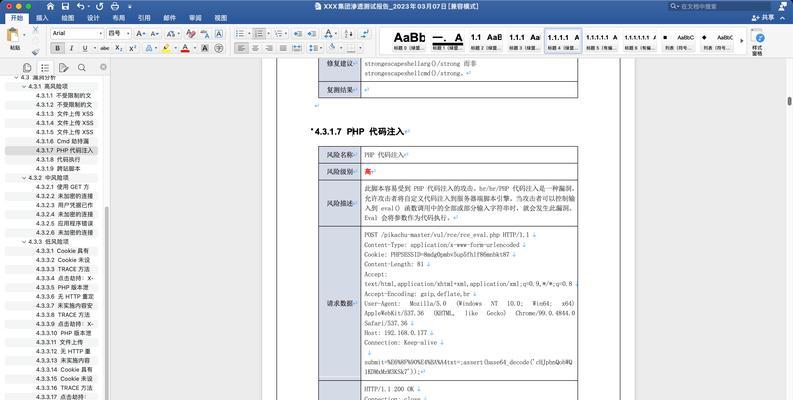Open the phonetic guide icon
This screenshot has width=793, height=400.
tap(205, 33)
